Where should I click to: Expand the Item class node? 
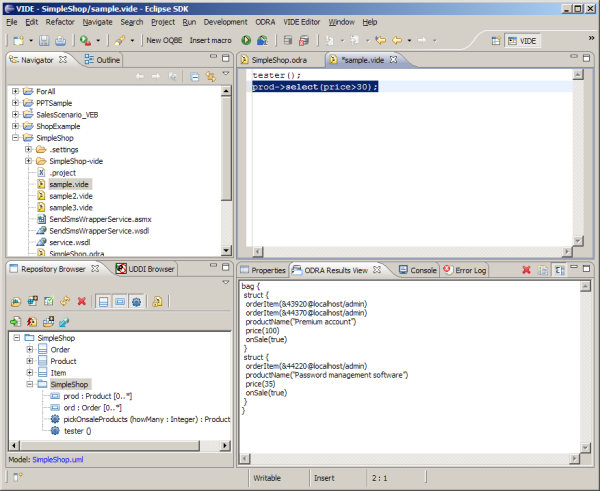29,372
